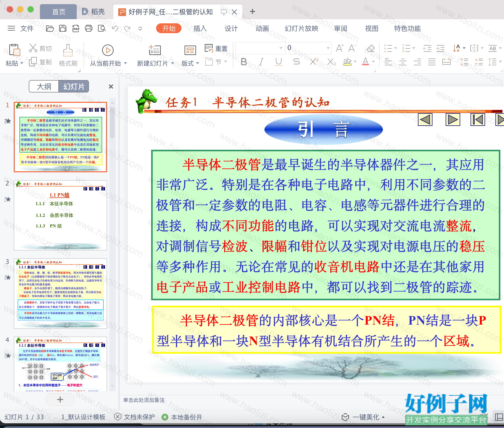Click the bullet list icon
Image resolution: width=504 pixels, height=428 pixels.
[x=388, y=48]
